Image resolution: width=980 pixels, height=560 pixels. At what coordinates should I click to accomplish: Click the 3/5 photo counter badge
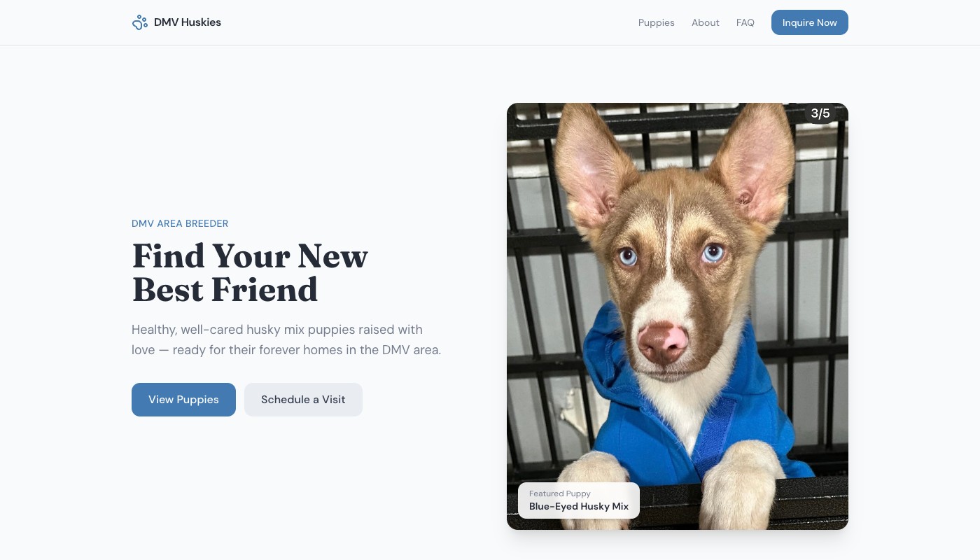pyautogui.click(x=820, y=113)
